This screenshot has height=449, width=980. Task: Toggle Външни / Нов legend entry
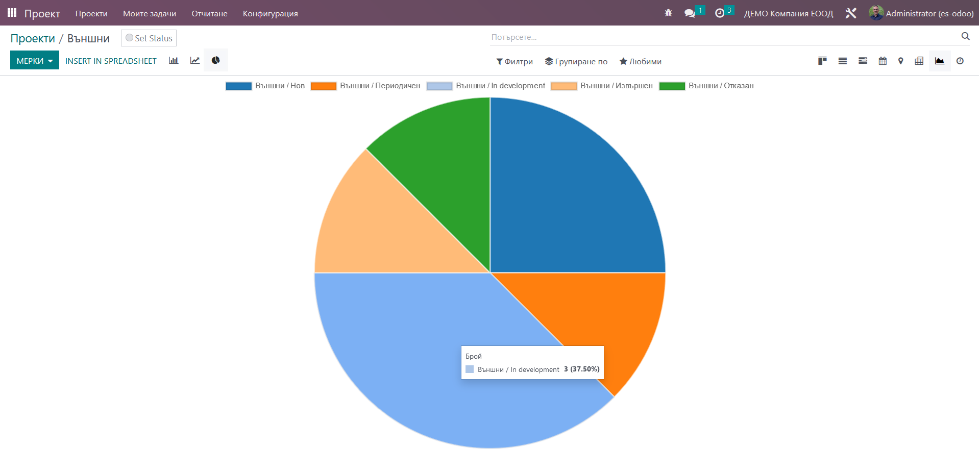265,86
